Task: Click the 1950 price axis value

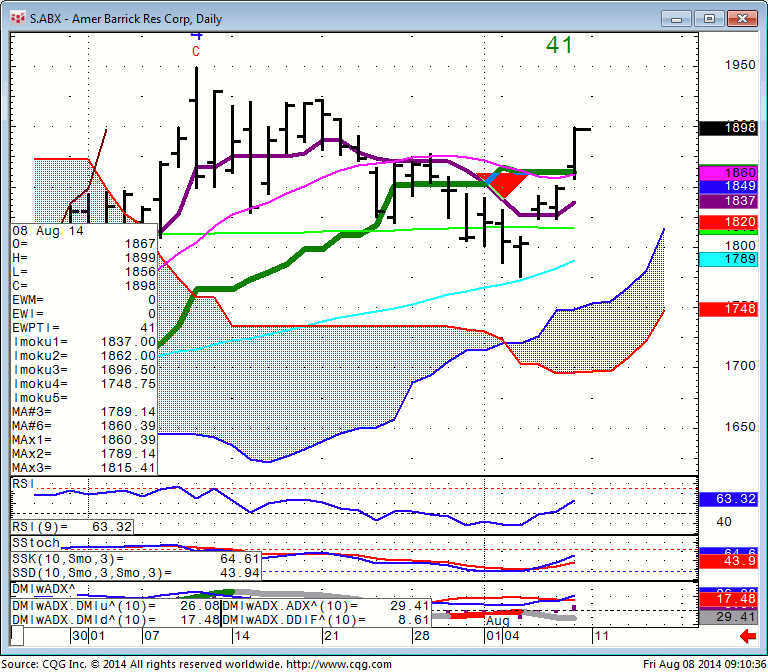Action: (x=740, y=65)
